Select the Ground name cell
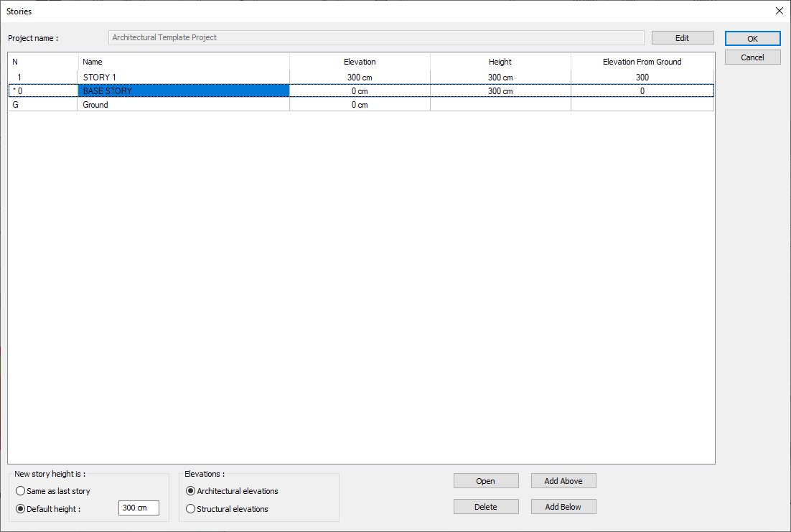This screenshot has height=532, width=791. [184, 105]
